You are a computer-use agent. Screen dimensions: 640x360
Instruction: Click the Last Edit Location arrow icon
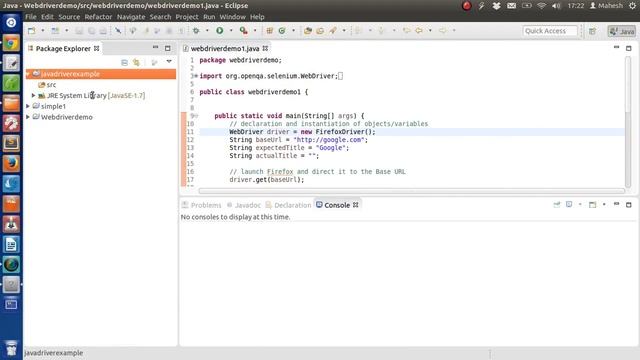click(406, 31)
